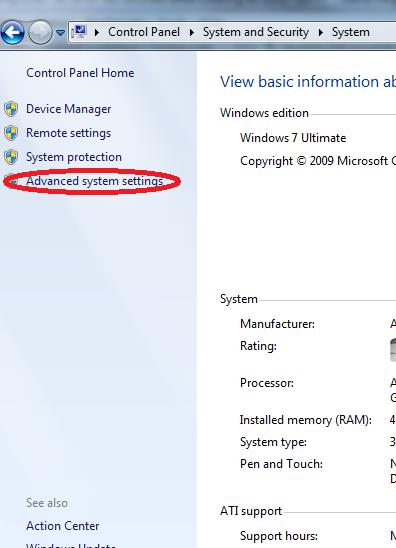The height and width of the screenshot is (548, 396).
Task: Open Advanced system settings link
Action: pyautogui.click(x=94, y=181)
